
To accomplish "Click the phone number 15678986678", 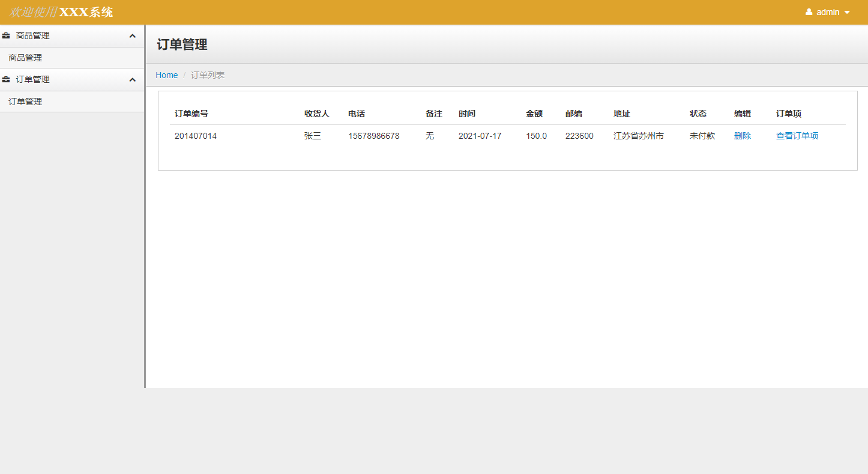I will 373,136.
